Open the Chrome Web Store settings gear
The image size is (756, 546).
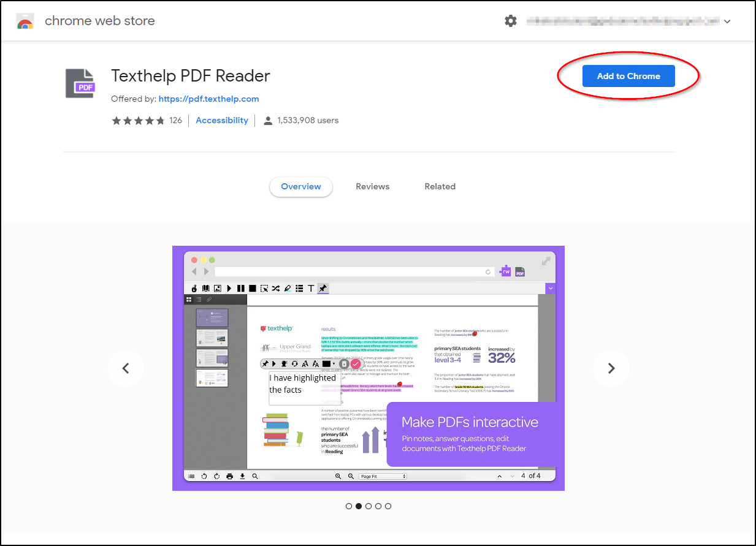pos(511,21)
